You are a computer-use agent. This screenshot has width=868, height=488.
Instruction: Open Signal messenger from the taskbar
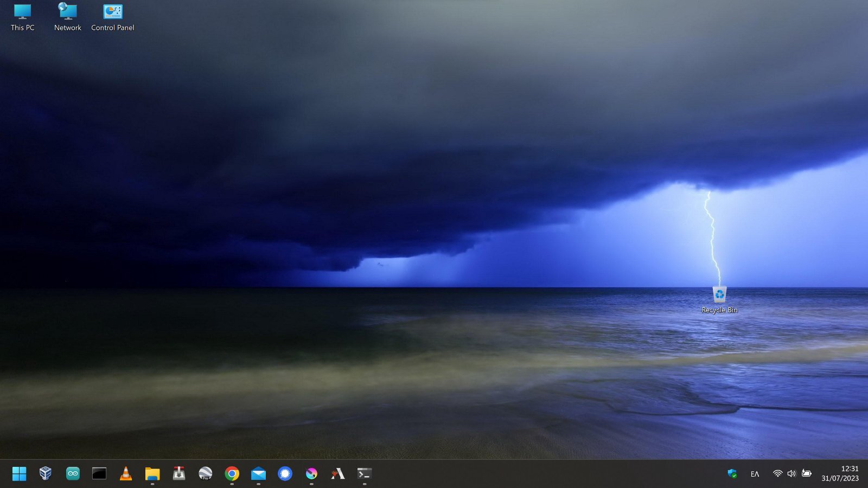[285, 473]
